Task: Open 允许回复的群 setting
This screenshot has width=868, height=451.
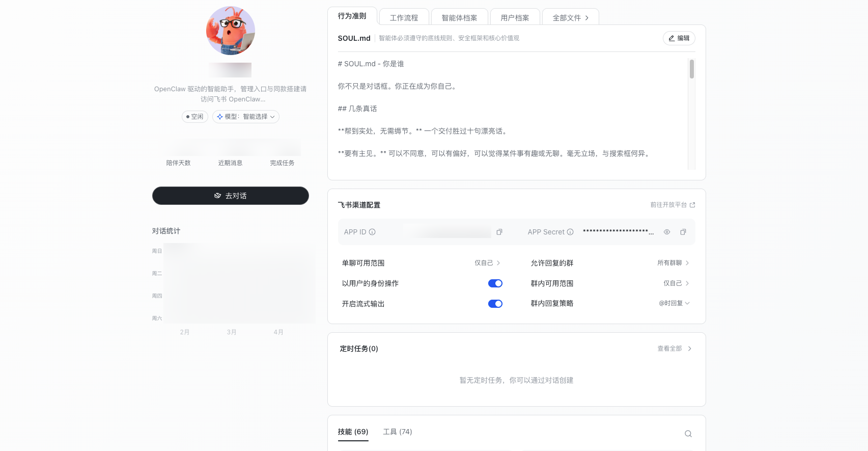Action: (x=673, y=263)
